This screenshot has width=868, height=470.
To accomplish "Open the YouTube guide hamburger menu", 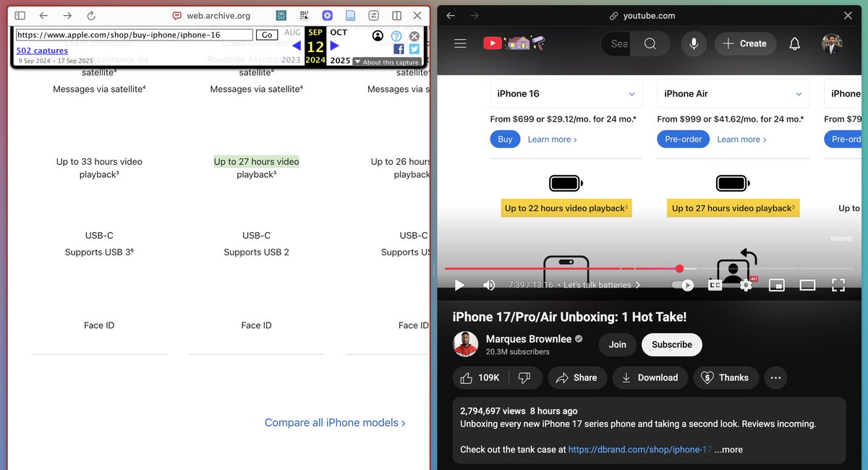I will coord(460,43).
